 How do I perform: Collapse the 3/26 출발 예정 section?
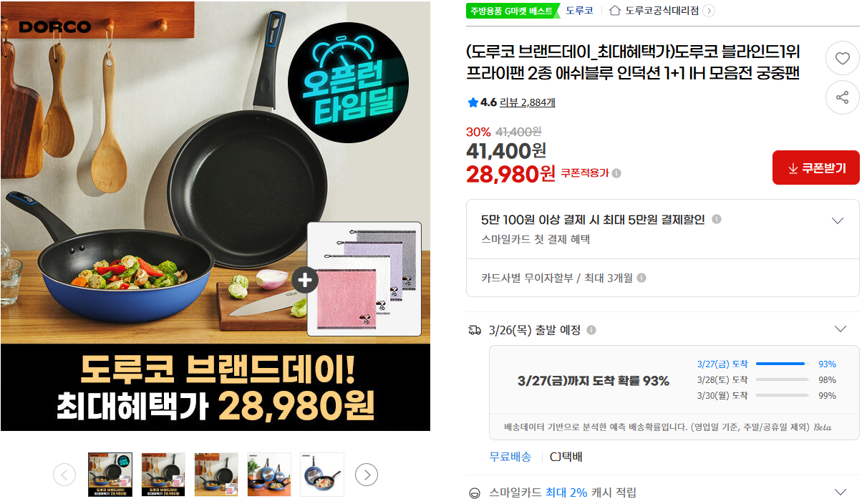(x=841, y=329)
